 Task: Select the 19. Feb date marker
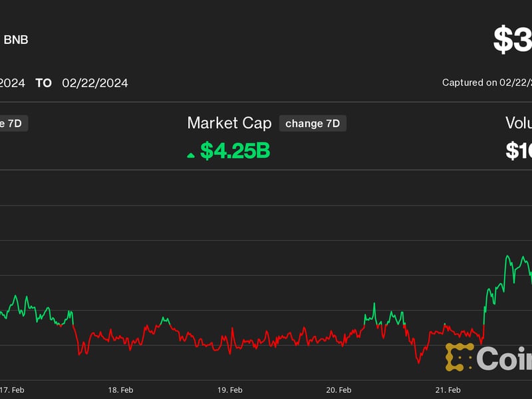click(x=229, y=390)
